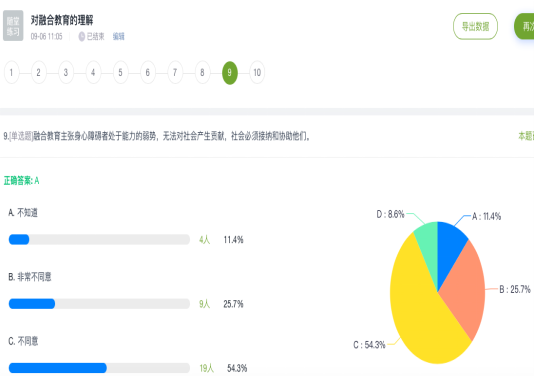Click the clock status icon beside 已结束

pyautogui.click(x=82, y=36)
